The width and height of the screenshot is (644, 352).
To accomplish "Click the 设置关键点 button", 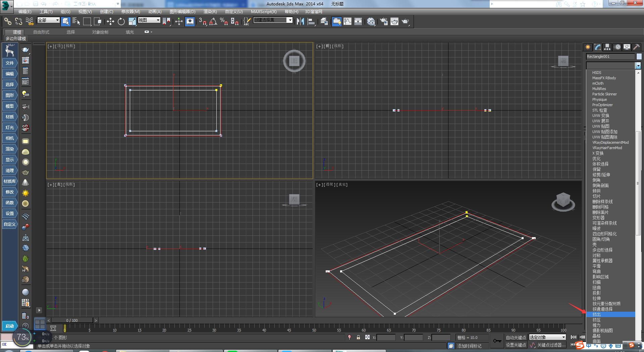I will [x=516, y=345].
